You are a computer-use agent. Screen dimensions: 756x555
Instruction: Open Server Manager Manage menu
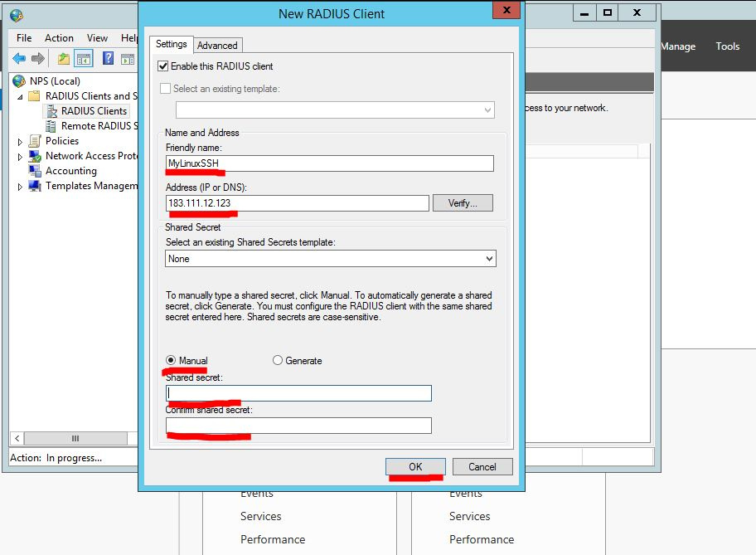pyautogui.click(x=678, y=46)
